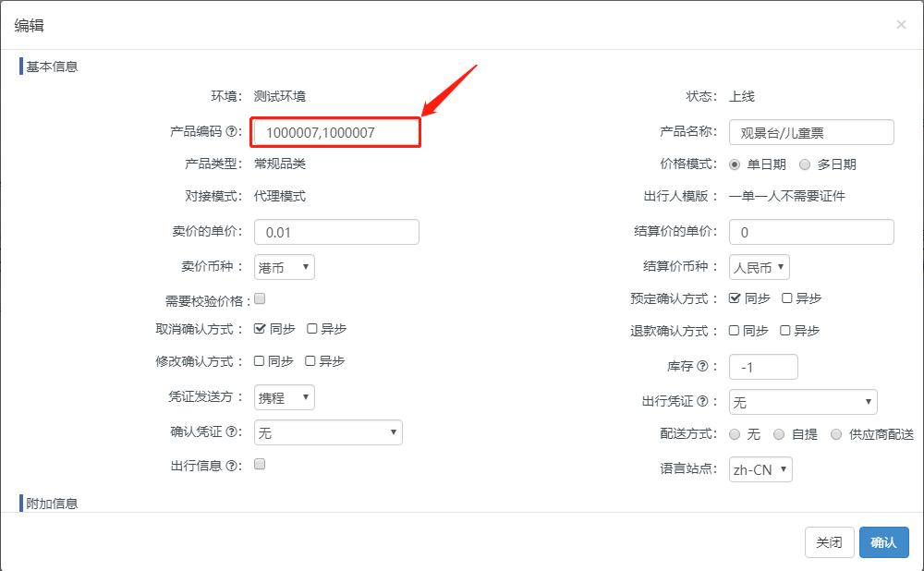Click the 产品编码 input field
Screen dimensions: 924x571
(336, 132)
